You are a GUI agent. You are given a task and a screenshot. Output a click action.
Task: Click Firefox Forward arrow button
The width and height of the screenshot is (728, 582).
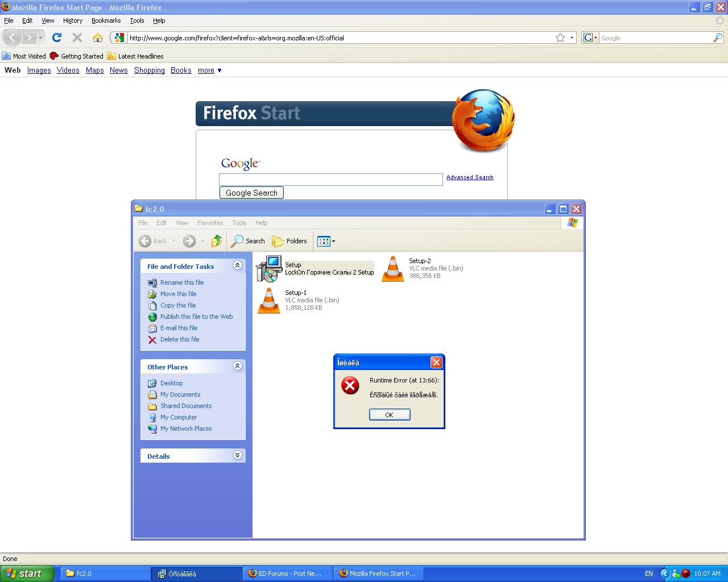coord(30,38)
